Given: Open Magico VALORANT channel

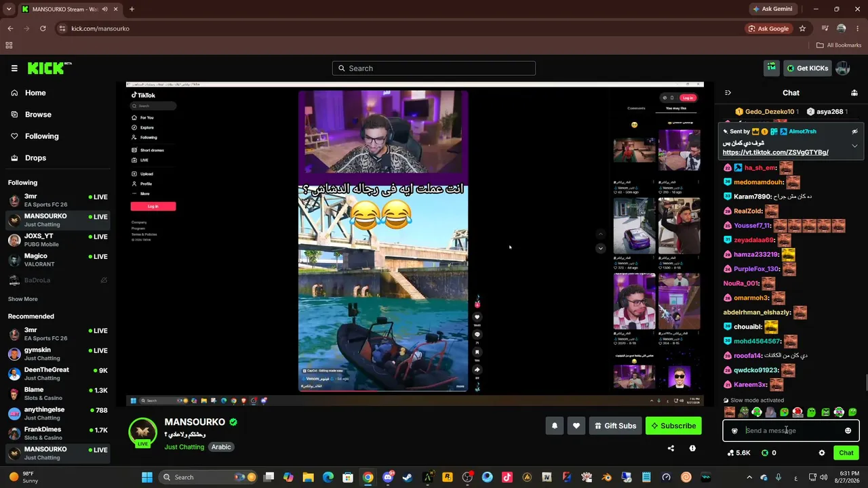Looking at the screenshot, I should click(x=58, y=260).
